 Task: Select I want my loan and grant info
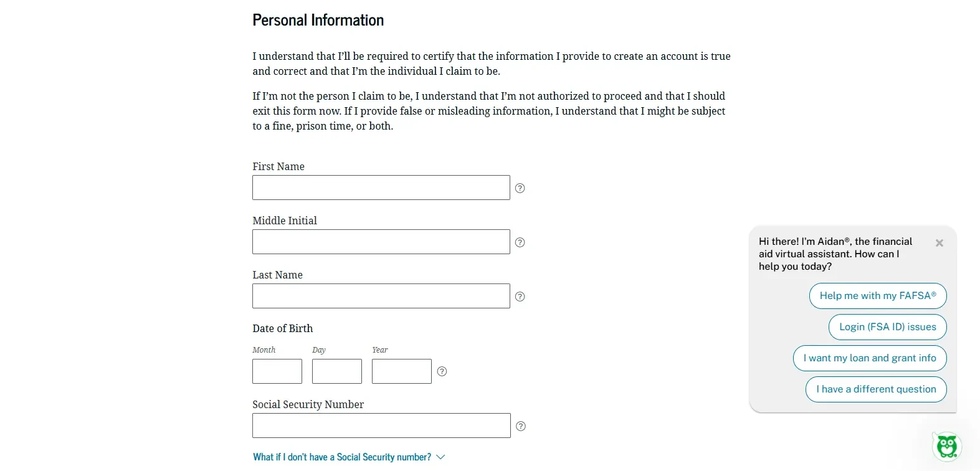pyautogui.click(x=870, y=358)
